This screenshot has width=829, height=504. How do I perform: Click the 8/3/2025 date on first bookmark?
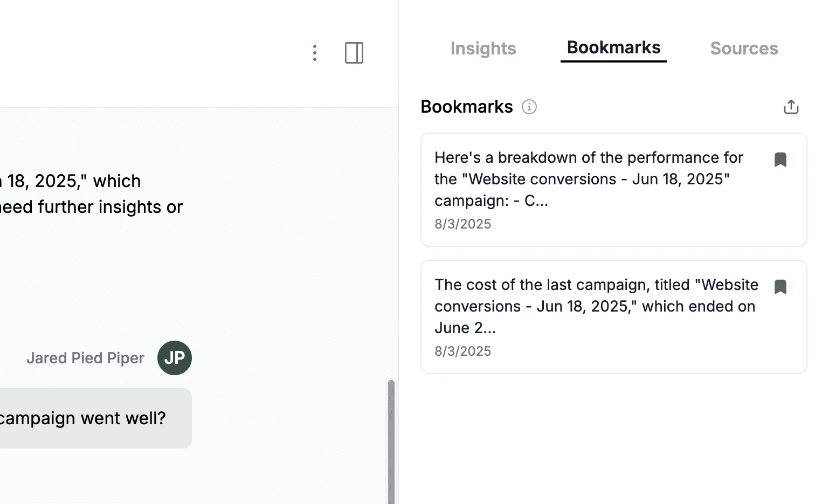click(463, 224)
